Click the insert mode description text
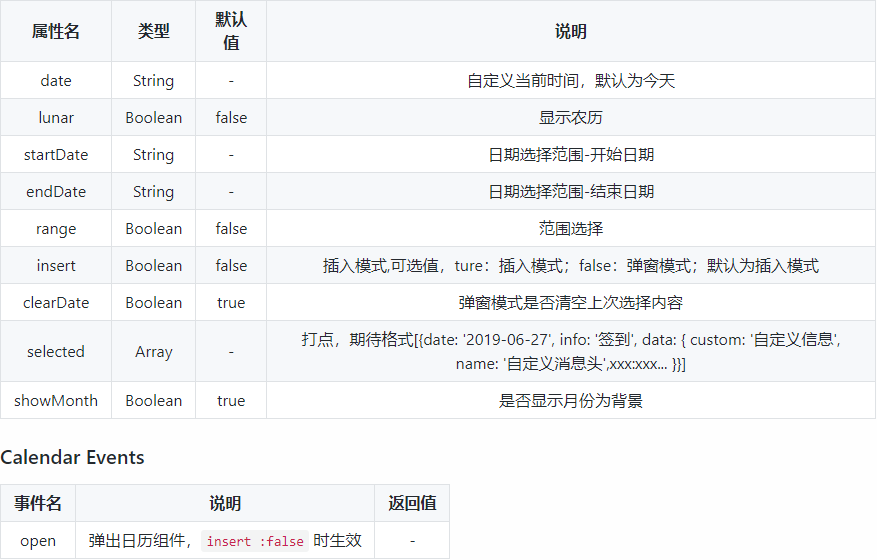Viewport: 877px width, 560px height. (x=571, y=265)
